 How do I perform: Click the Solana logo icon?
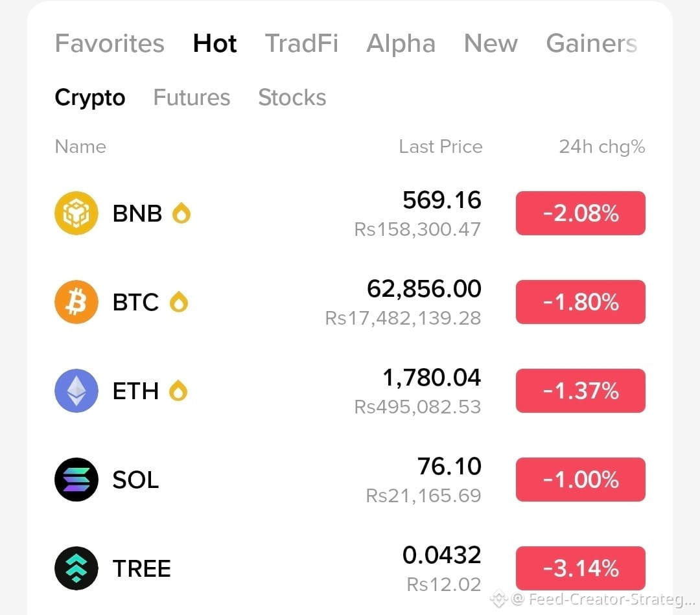click(x=76, y=480)
